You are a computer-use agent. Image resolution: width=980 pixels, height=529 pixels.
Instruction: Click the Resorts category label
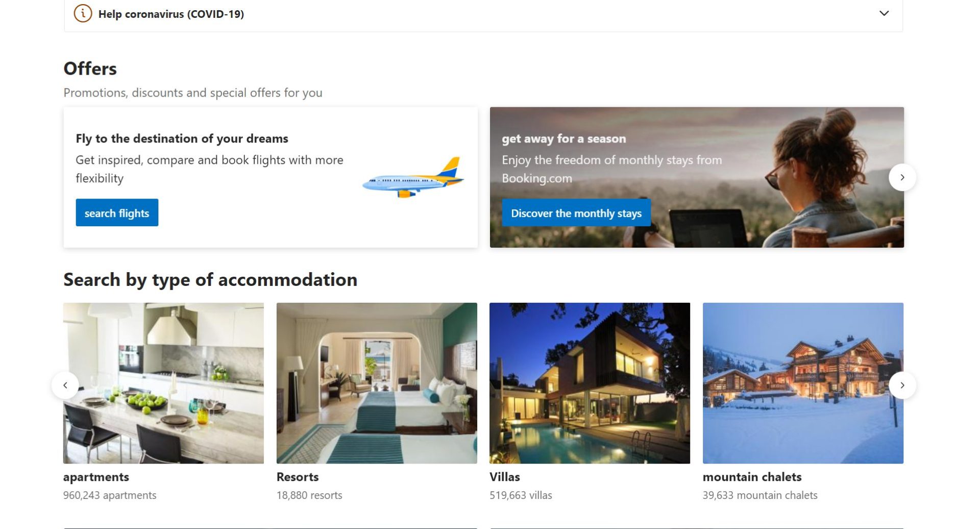tap(298, 477)
